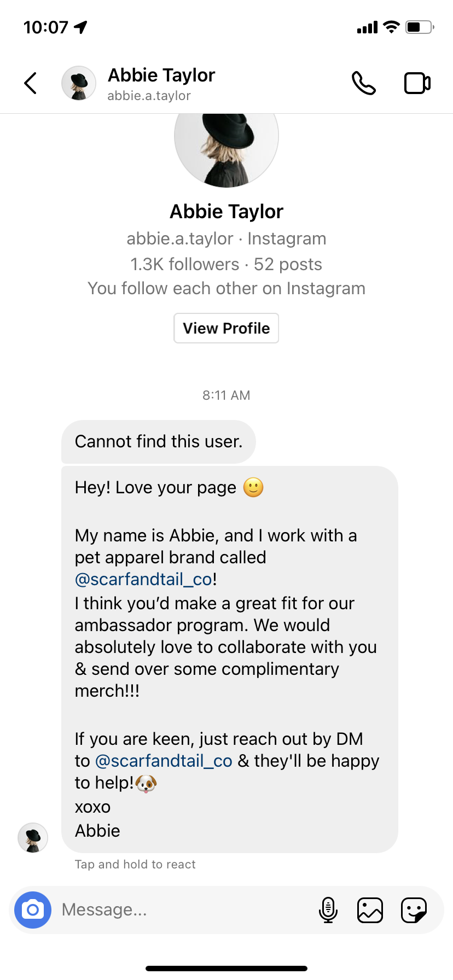Open the first @scarfandtail_co mention link
The height and width of the screenshot is (980, 453).
[143, 579]
